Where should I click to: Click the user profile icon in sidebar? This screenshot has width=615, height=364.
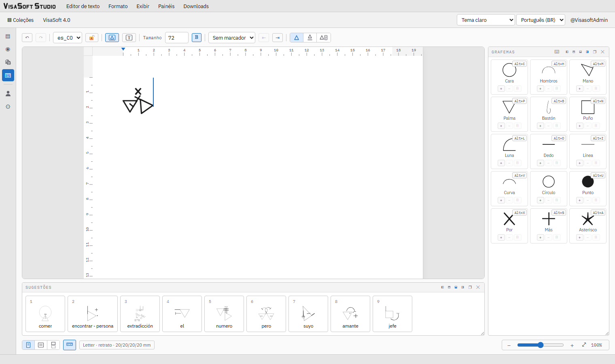coord(8,93)
